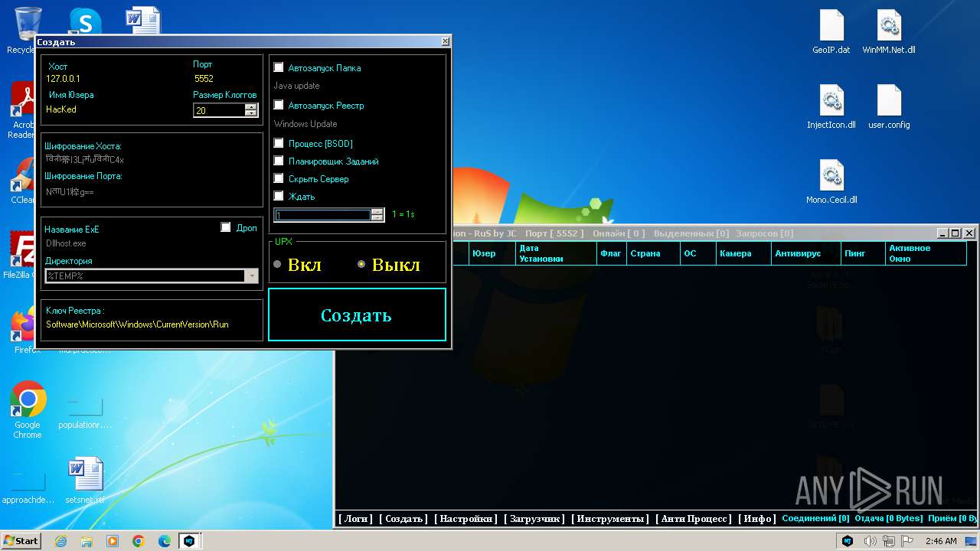Click the Камера column header
Viewport: 980px width, 551px height.
pos(743,253)
